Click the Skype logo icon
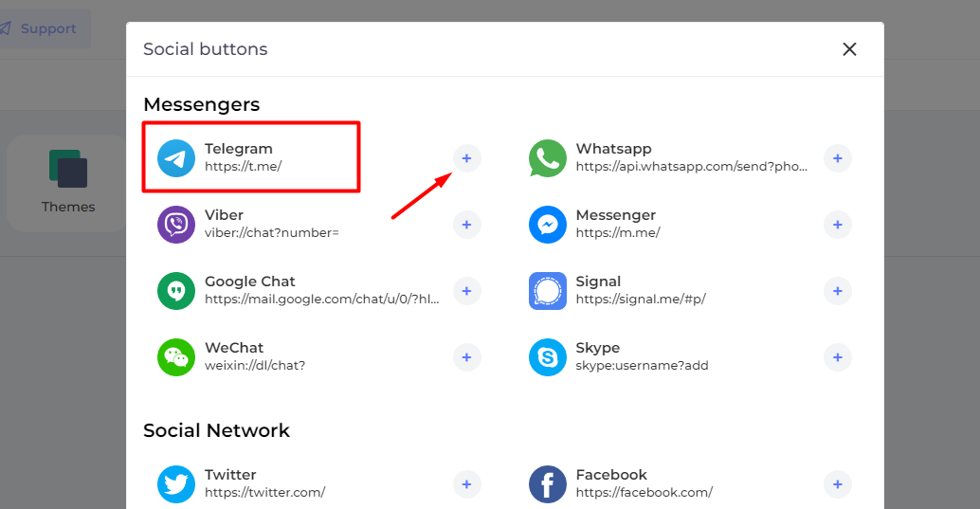Viewport: 980px width, 509px height. 548,357
